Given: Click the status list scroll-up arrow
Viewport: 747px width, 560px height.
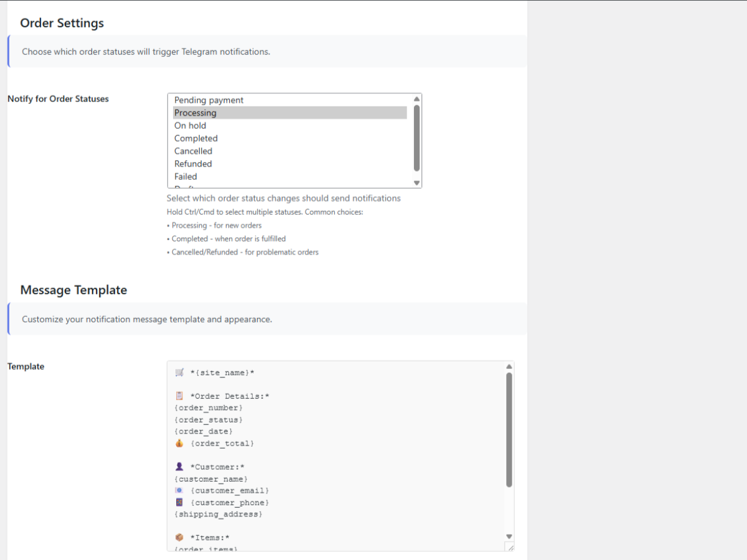Looking at the screenshot, I should coord(416,98).
